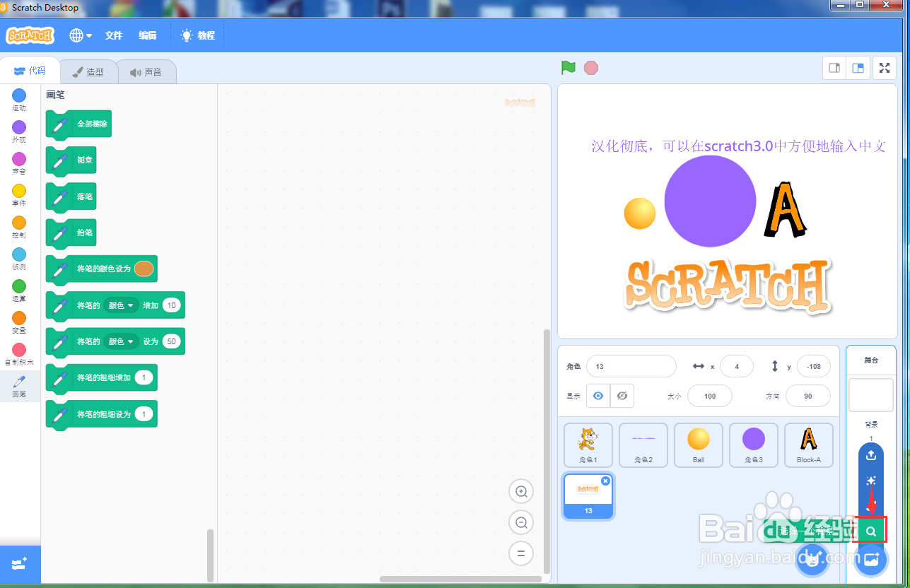Viewport: 910px width, 588px height.
Task: Show the sprite with the 显示 eye toggle
Action: pos(597,396)
